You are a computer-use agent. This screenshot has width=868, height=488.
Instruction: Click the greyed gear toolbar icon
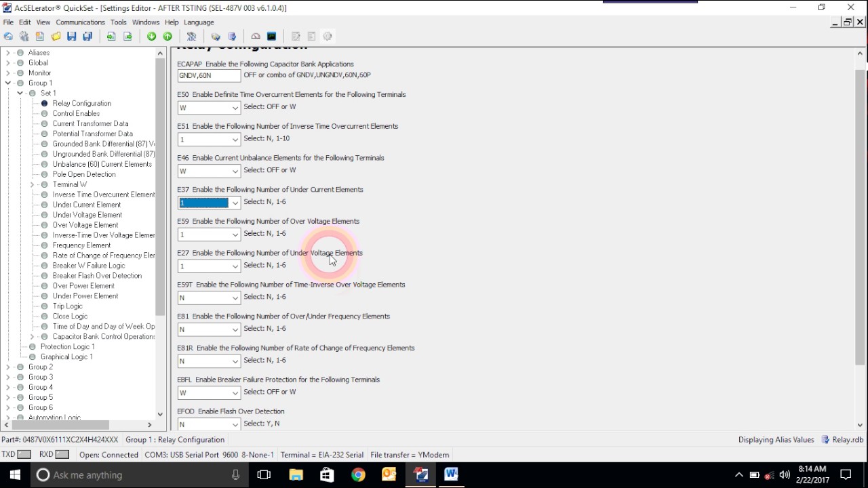pos(328,37)
